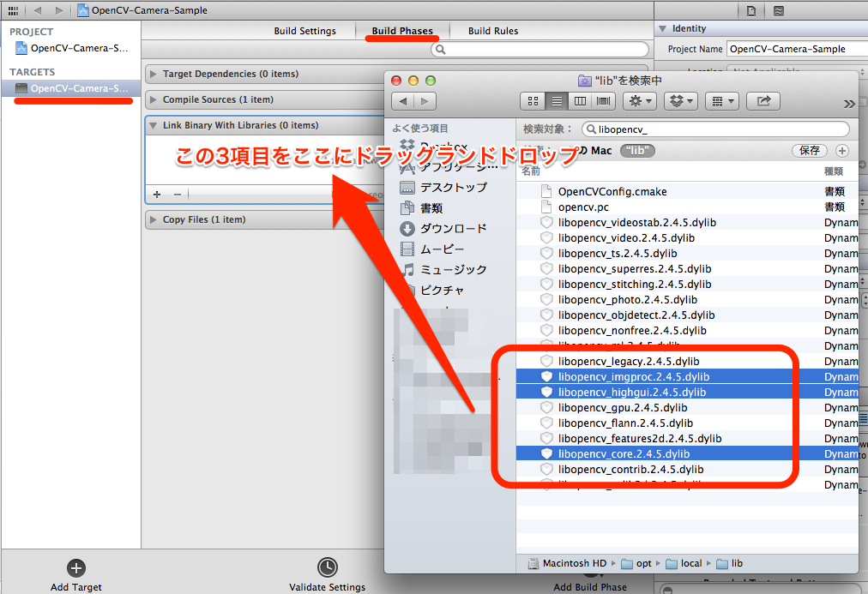Open Quick Help inspector icon
The height and width of the screenshot is (594, 868).
pyautogui.click(x=778, y=10)
